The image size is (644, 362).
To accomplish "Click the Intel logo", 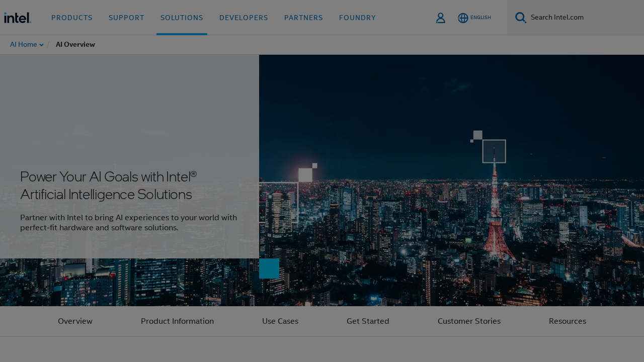I will click(17, 16).
